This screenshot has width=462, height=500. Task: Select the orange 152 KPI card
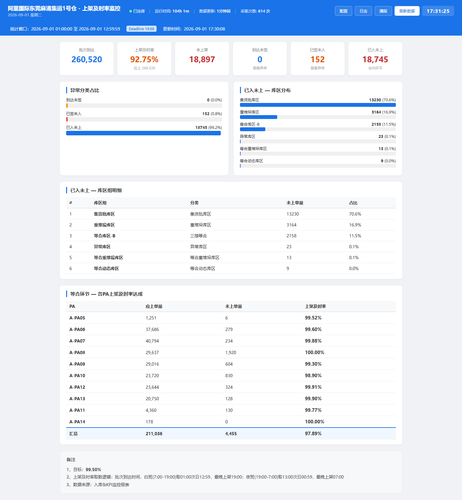317,59
